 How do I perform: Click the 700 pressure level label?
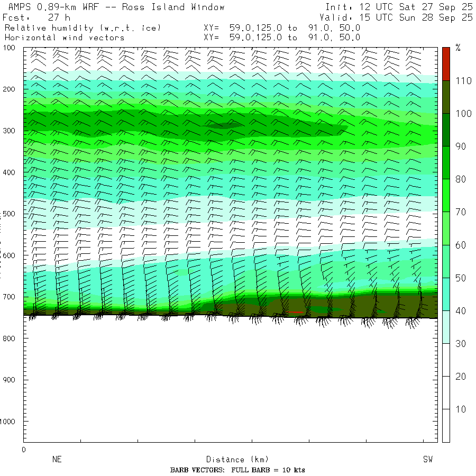coord(9,297)
